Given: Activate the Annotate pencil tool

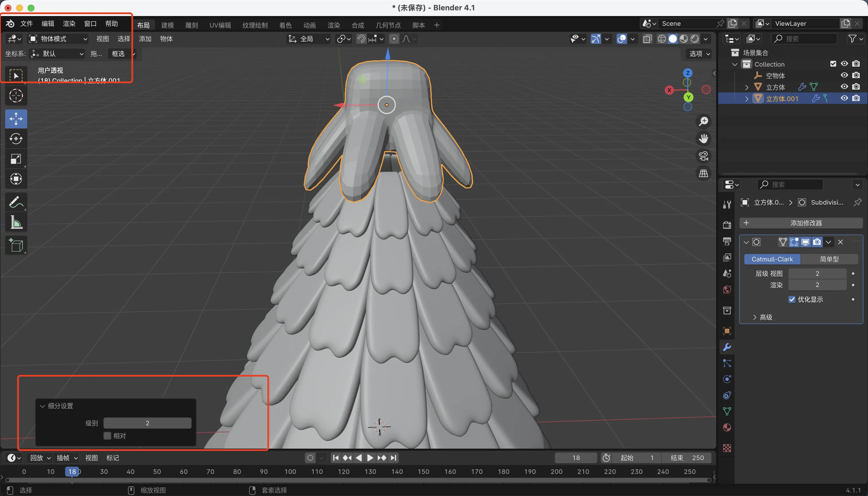Looking at the screenshot, I should 16,202.
